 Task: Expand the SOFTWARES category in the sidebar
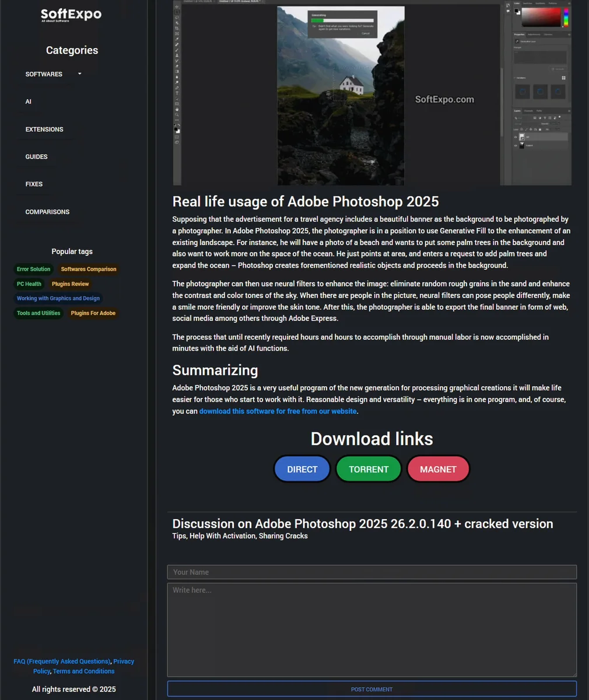click(52, 74)
